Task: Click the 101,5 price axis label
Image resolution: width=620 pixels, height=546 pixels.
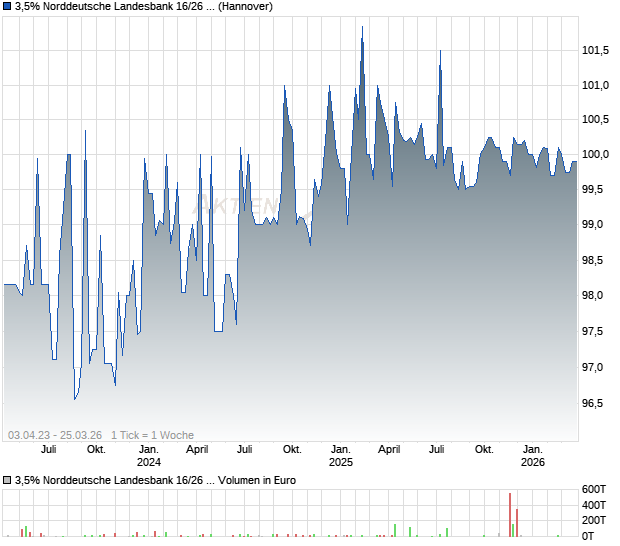Action: point(596,50)
